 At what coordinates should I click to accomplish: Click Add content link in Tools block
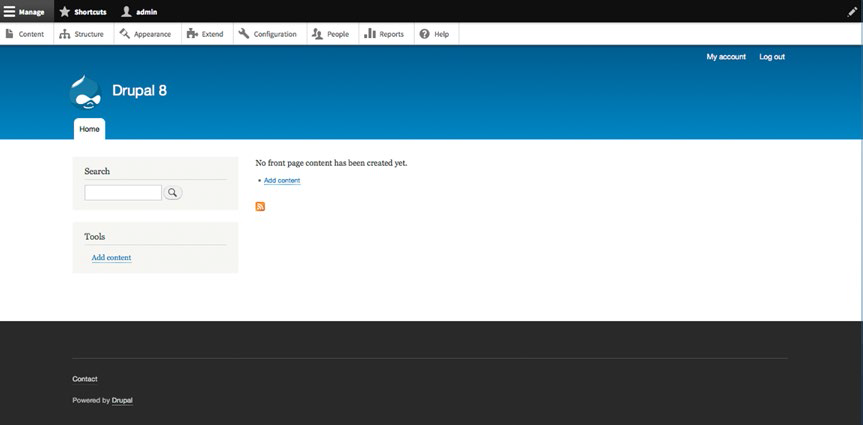click(111, 258)
